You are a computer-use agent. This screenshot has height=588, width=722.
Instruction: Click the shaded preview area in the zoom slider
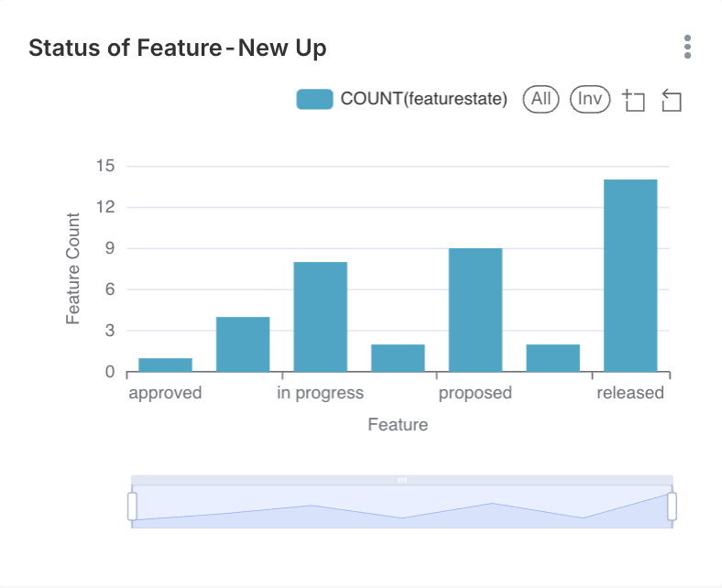(x=401, y=511)
